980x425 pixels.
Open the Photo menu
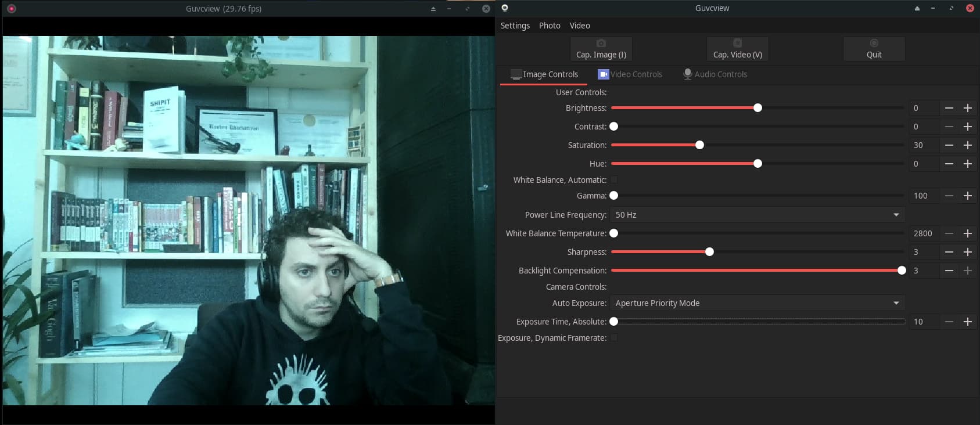pos(550,26)
